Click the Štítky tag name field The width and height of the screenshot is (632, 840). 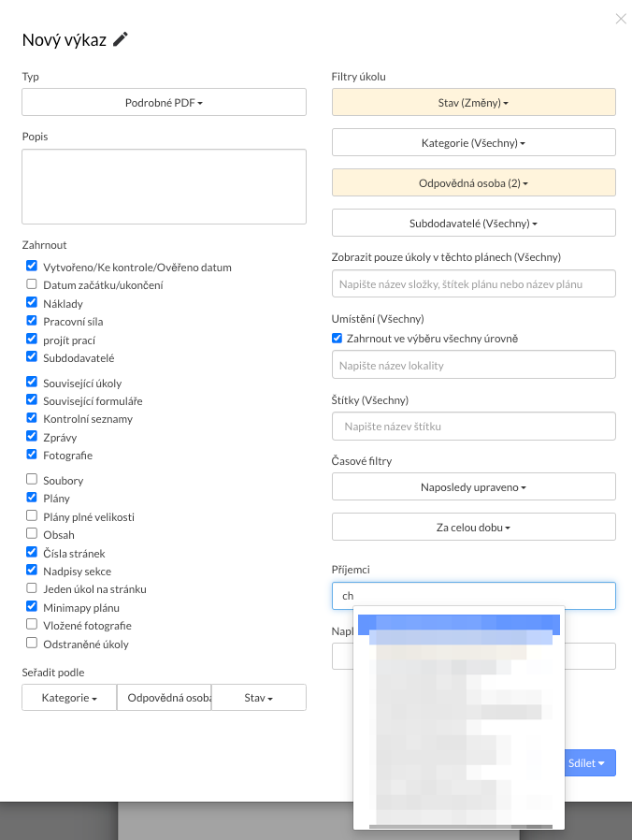click(474, 427)
